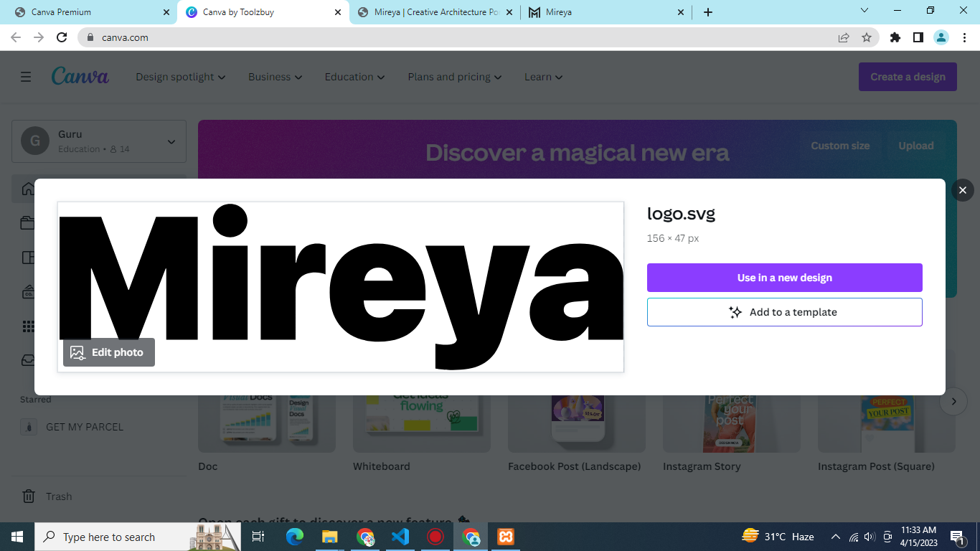Click Add to a template button
This screenshot has height=551, width=980.
click(784, 312)
